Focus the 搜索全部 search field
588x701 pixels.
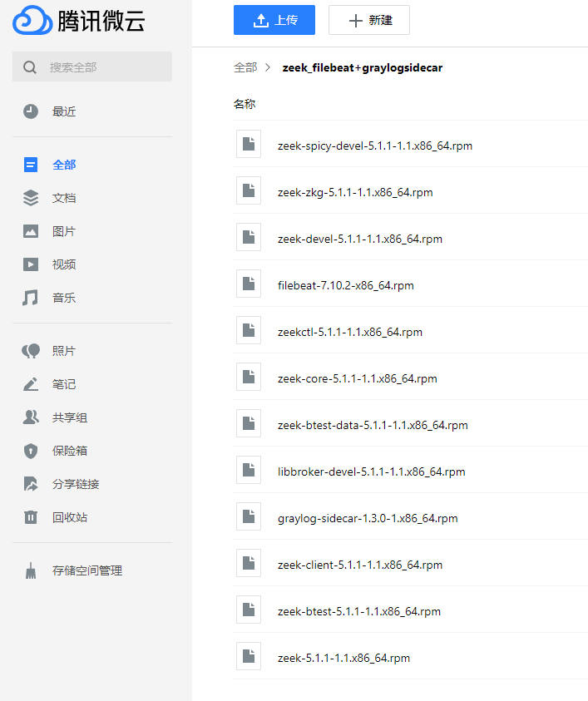tap(92, 67)
